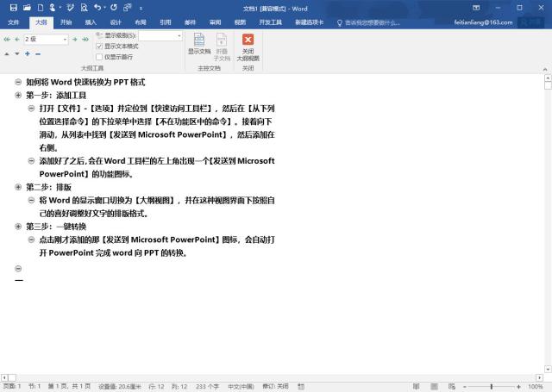This screenshot has width=552, height=392.
Task: Open the outline level '2 级' dropdown
Action: [x=65, y=40]
